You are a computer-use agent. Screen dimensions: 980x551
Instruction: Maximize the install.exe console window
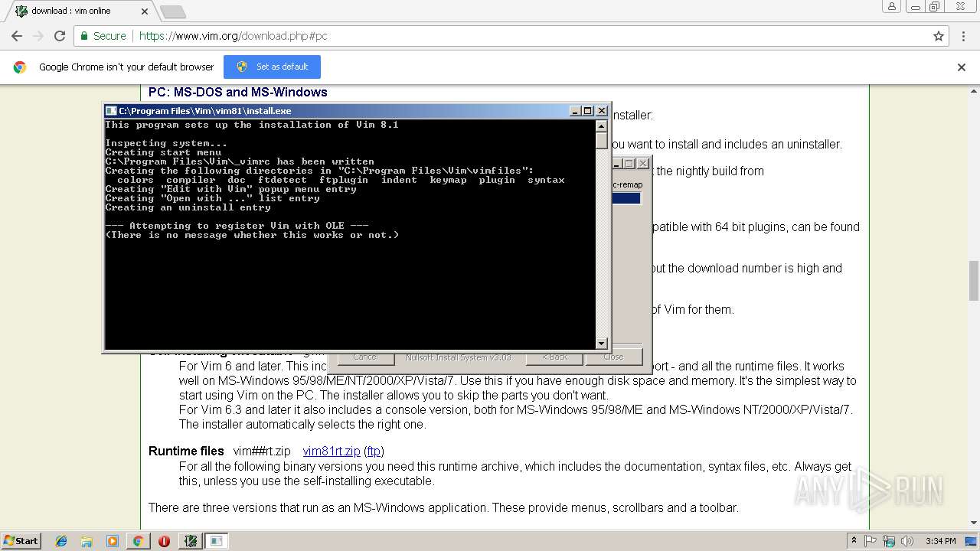pos(588,111)
